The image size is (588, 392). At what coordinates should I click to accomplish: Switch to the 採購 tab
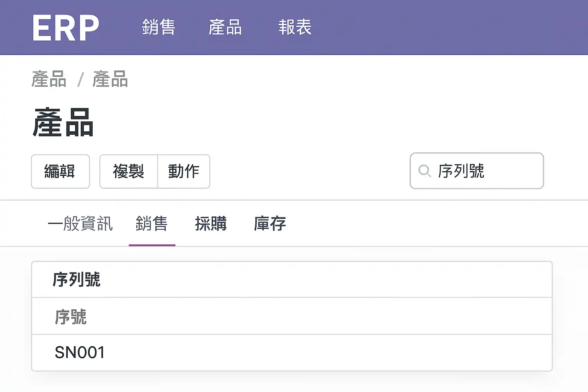(211, 224)
